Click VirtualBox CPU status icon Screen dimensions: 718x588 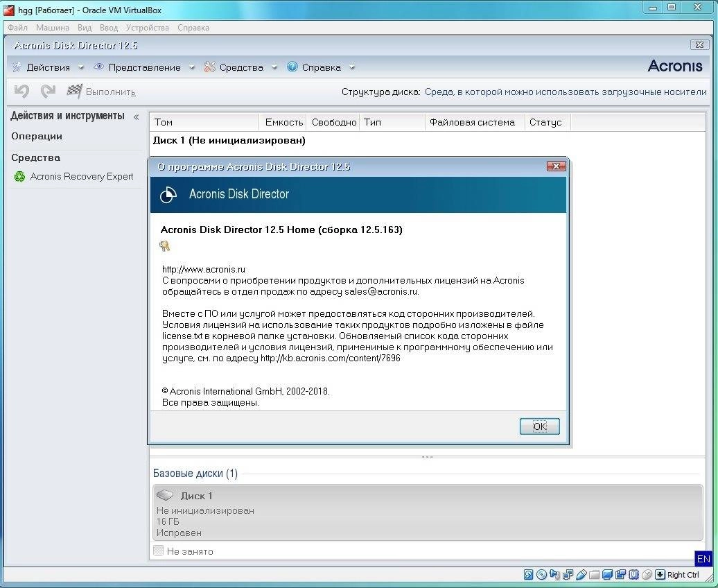click(x=633, y=575)
